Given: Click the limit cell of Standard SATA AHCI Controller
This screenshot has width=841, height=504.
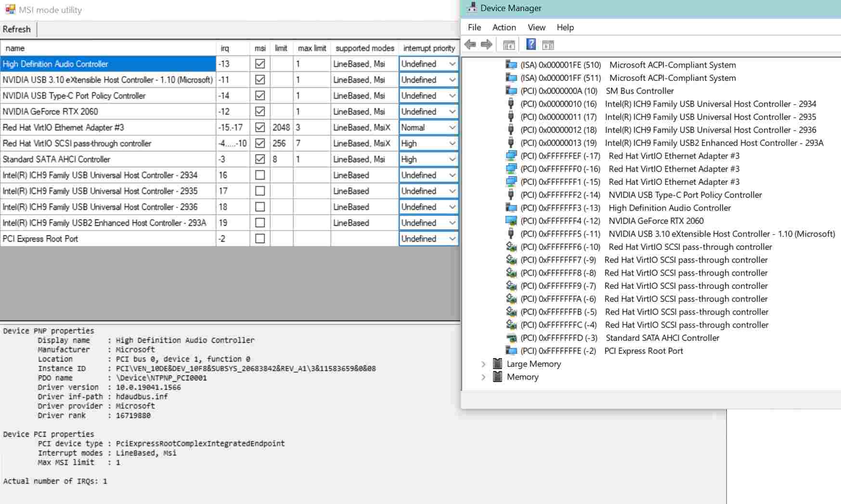Looking at the screenshot, I should coord(282,159).
